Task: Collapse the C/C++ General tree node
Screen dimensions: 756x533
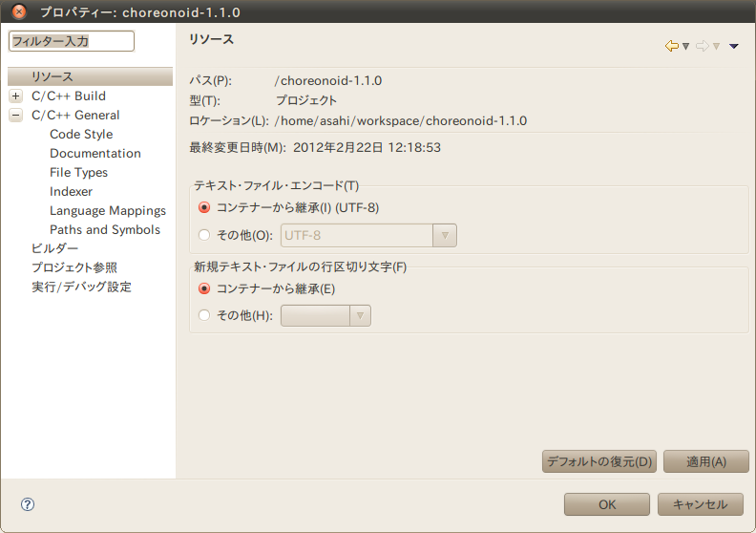Action: click(x=15, y=116)
